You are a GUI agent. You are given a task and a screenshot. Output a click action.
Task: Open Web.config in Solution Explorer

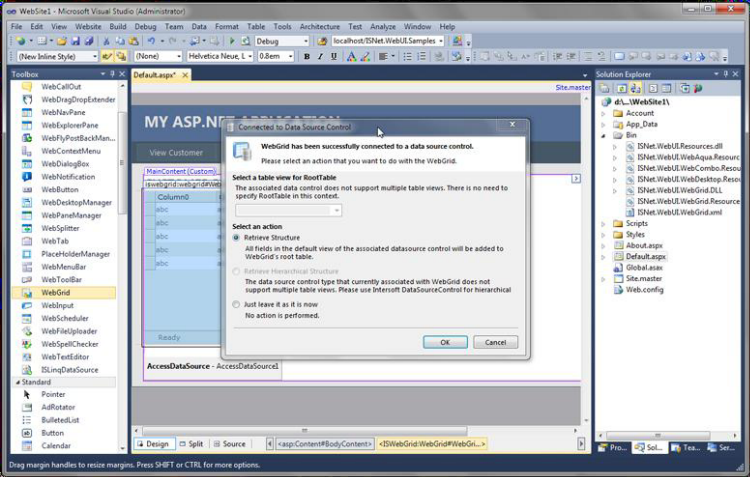[x=644, y=289]
